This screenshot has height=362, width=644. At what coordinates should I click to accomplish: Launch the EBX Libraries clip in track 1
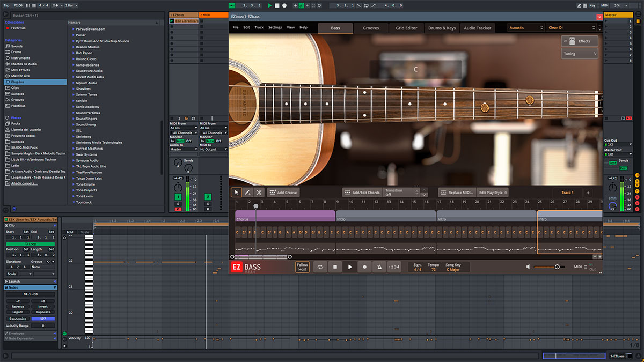click(172, 21)
